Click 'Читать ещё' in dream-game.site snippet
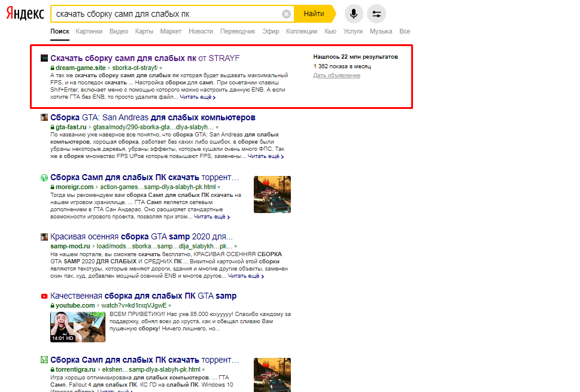Screen dimensions: 580x392 pos(198,98)
